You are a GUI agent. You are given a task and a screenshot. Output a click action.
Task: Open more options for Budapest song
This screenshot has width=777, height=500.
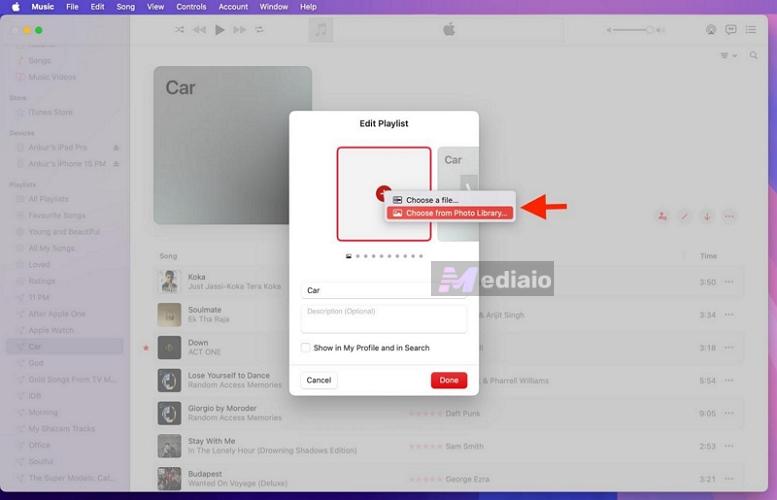[729, 479]
